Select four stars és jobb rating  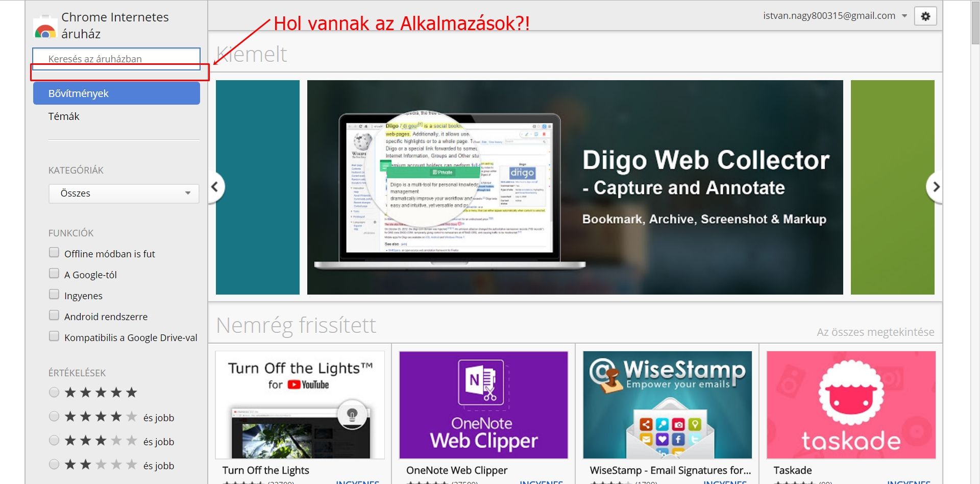54,416
